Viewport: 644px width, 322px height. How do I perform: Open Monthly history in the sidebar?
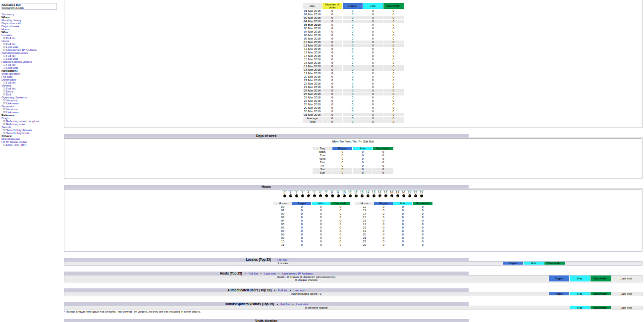[x=11, y=20]
